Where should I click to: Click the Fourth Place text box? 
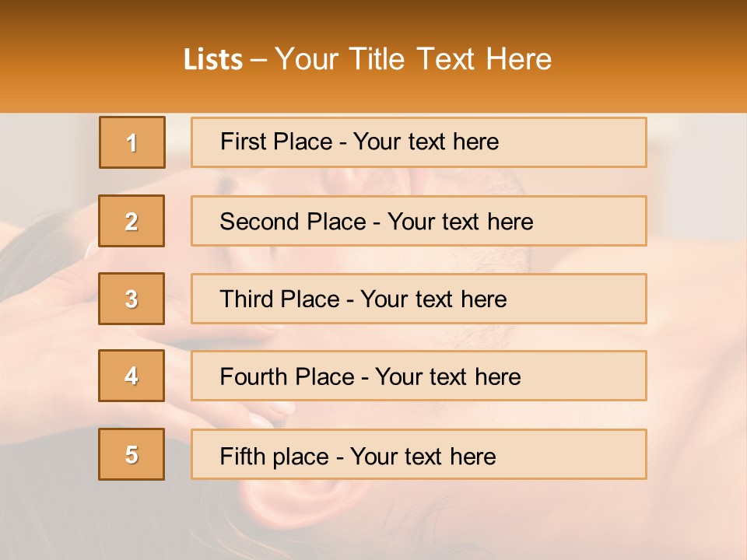[x=419, y=376]
